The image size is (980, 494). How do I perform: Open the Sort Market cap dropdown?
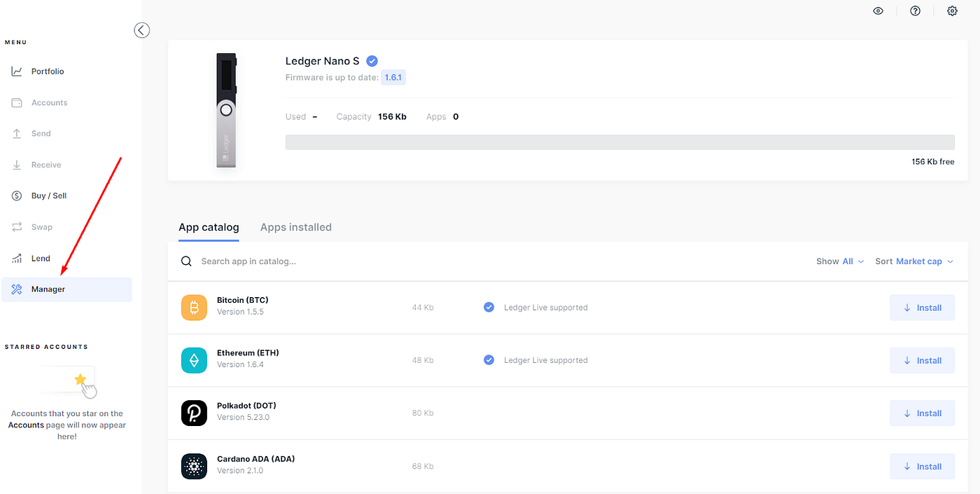pyautogui.click(x=914, y=261)
